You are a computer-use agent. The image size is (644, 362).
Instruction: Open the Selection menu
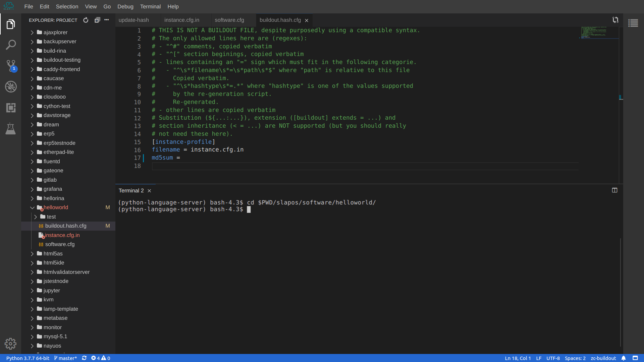(x=67, y=6)
